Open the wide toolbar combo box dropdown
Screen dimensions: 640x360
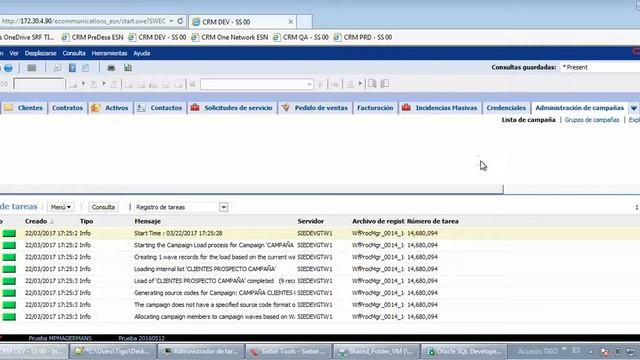[x=309, y=84]
